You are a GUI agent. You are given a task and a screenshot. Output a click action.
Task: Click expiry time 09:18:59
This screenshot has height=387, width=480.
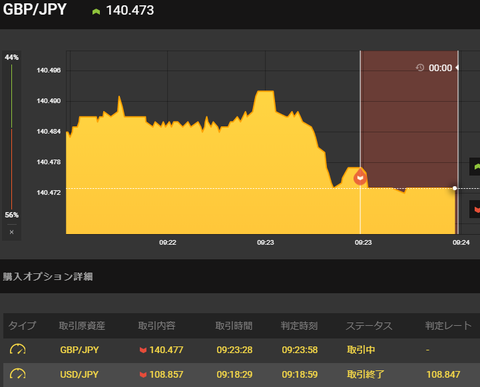(x=300, y=375)
